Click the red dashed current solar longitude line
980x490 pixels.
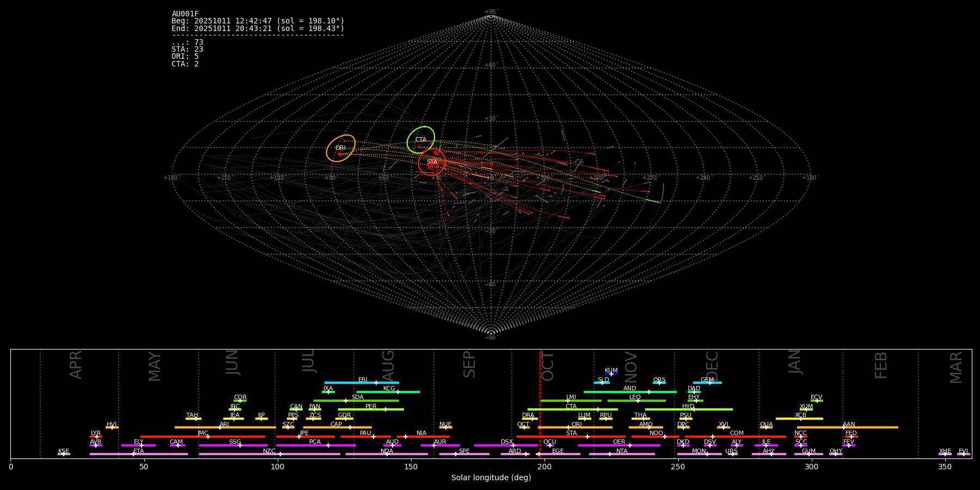point(540,403)
